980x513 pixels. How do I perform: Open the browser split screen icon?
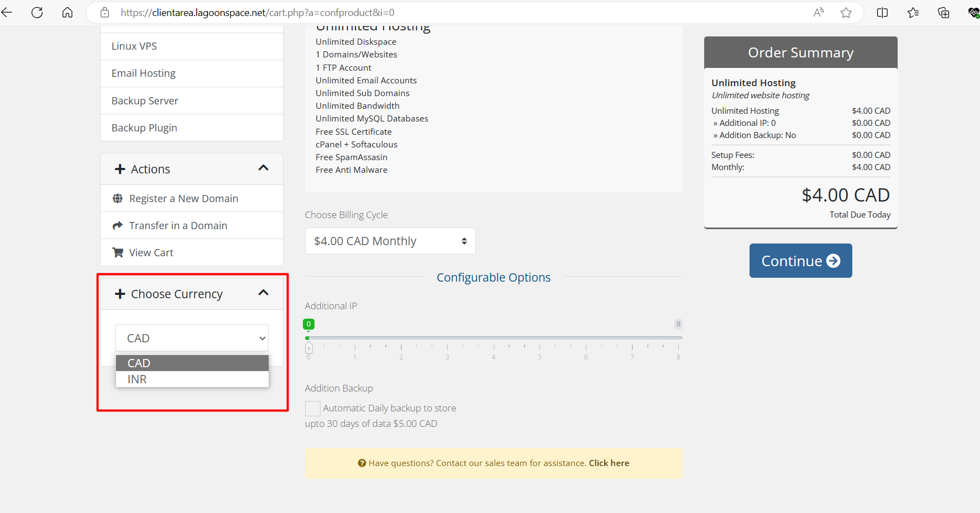(x=882, y=13)
